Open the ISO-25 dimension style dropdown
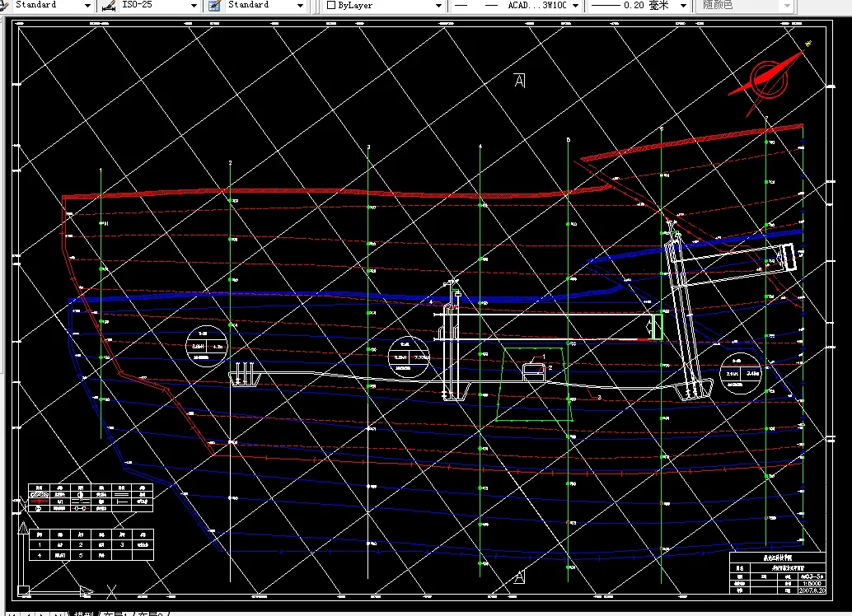The width and height of the screenshot is (852, 616). [194, 6]
